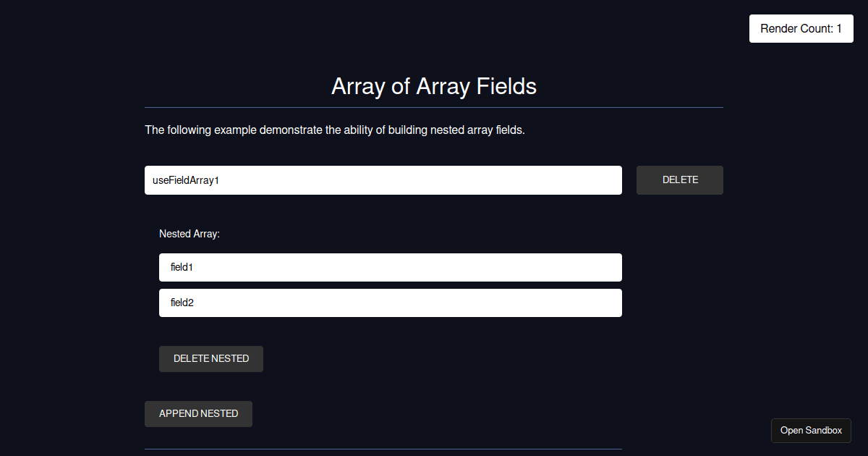Focus the field1 nested input
The height and width of the screenshot is (456, 868).
(390, 267)
